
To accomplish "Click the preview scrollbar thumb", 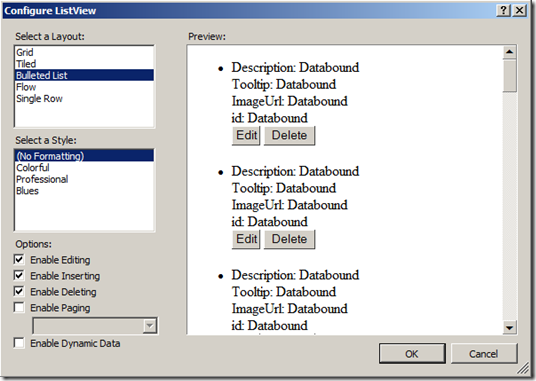I will coord(509,76).
